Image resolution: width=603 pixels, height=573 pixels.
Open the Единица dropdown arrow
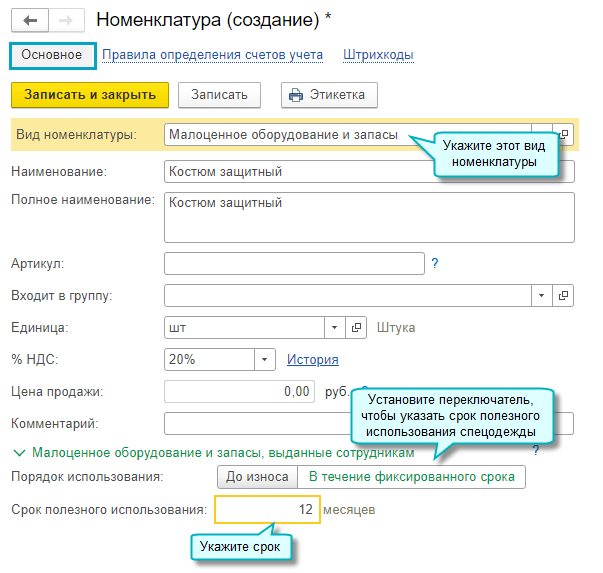pos(335,328)
